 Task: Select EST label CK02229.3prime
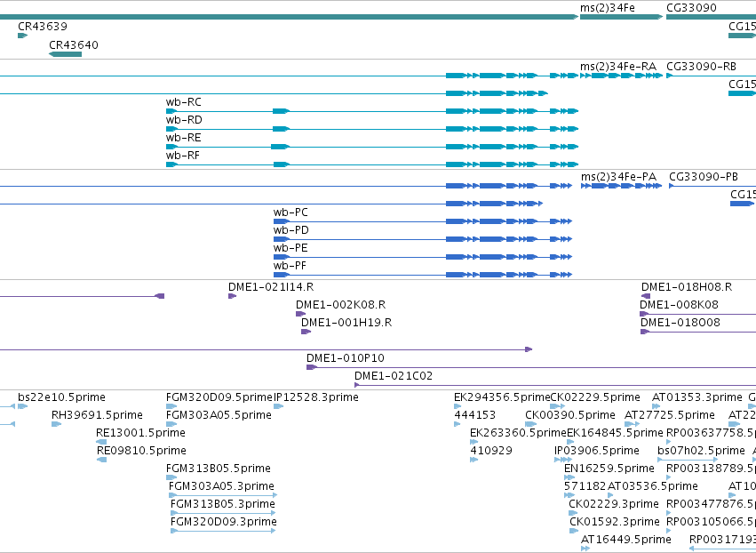pyautogui.click(x=614, y=504)
